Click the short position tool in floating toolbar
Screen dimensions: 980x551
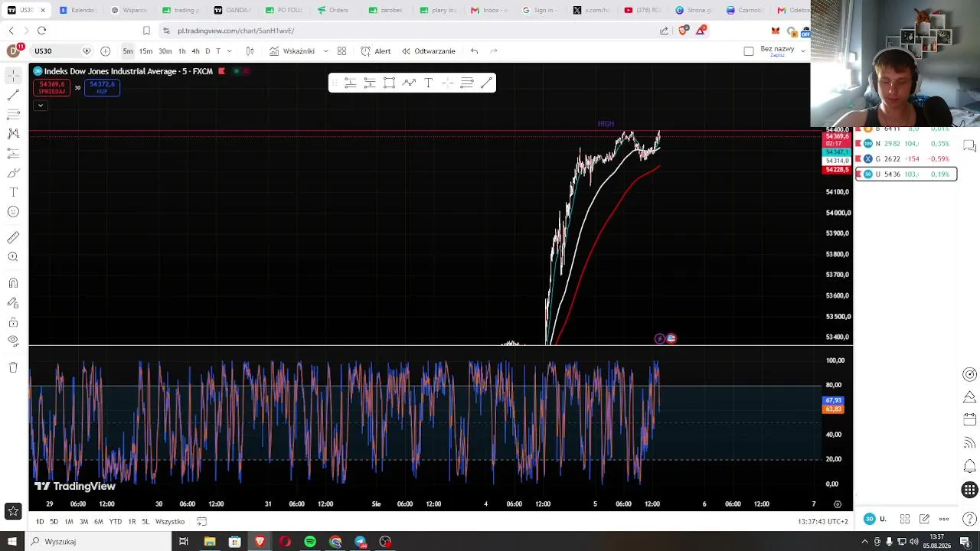[370, 83]
